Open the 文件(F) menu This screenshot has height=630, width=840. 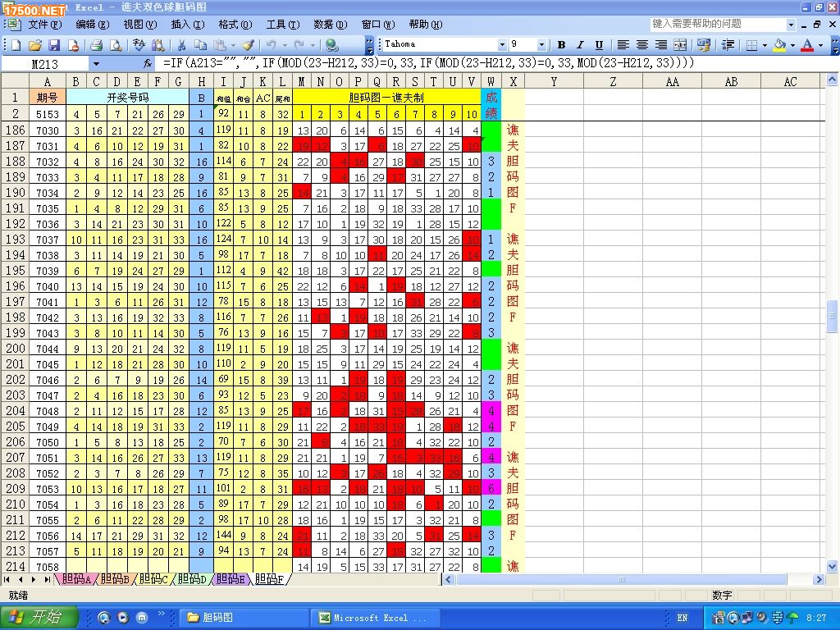pyautogui.click(x=45, y=25)
